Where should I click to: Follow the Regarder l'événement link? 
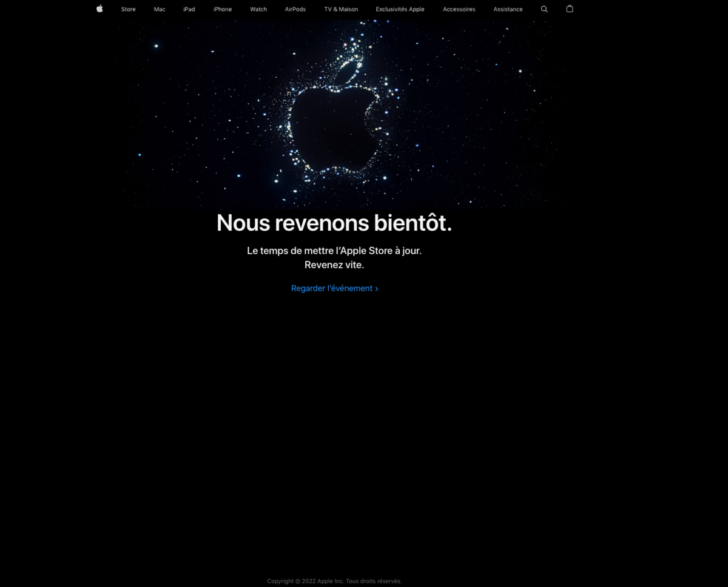click(x=334, y=288)
